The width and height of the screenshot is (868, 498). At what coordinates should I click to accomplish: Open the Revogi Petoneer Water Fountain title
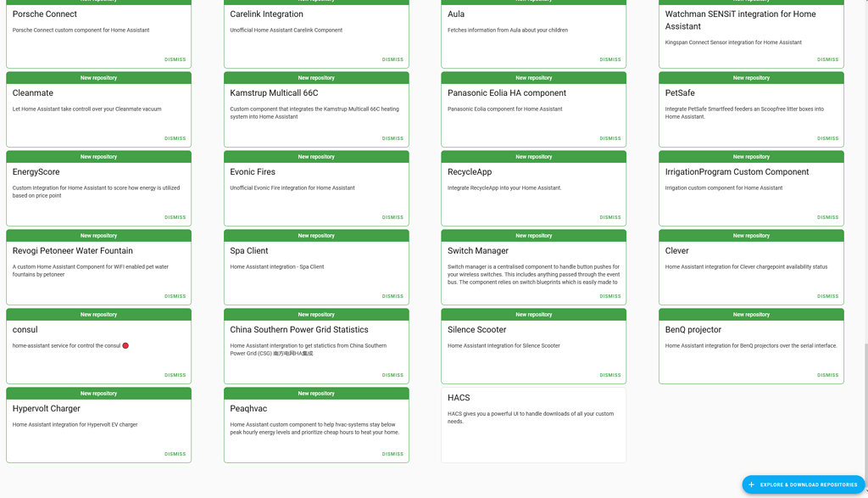click(x=73, y=251)
